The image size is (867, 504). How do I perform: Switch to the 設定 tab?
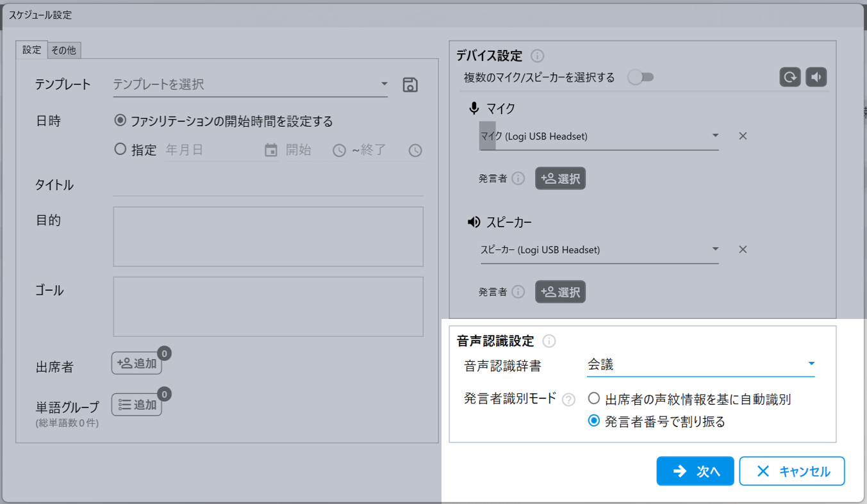31,50
